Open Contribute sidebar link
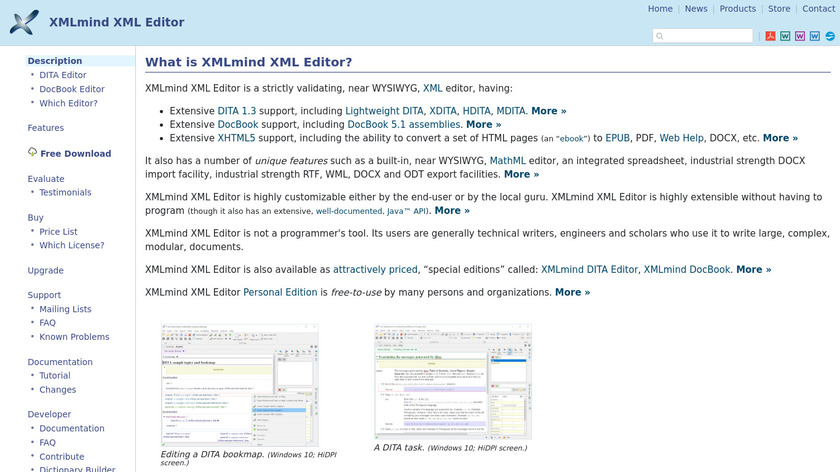 [62, 456]
